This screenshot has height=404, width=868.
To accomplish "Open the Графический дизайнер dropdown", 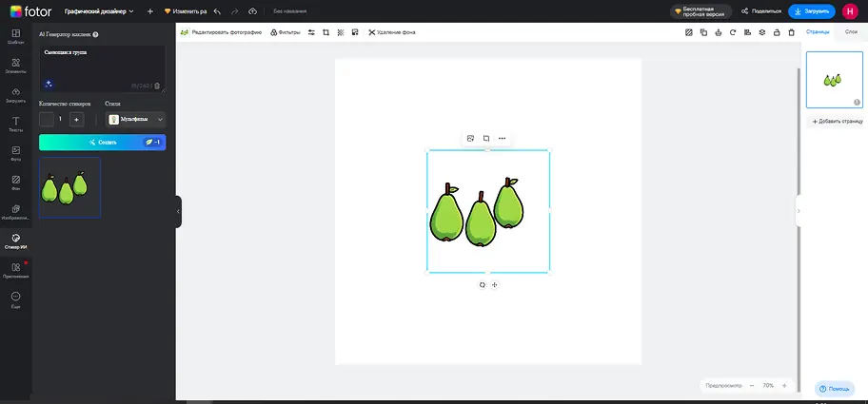I will 99,11.
